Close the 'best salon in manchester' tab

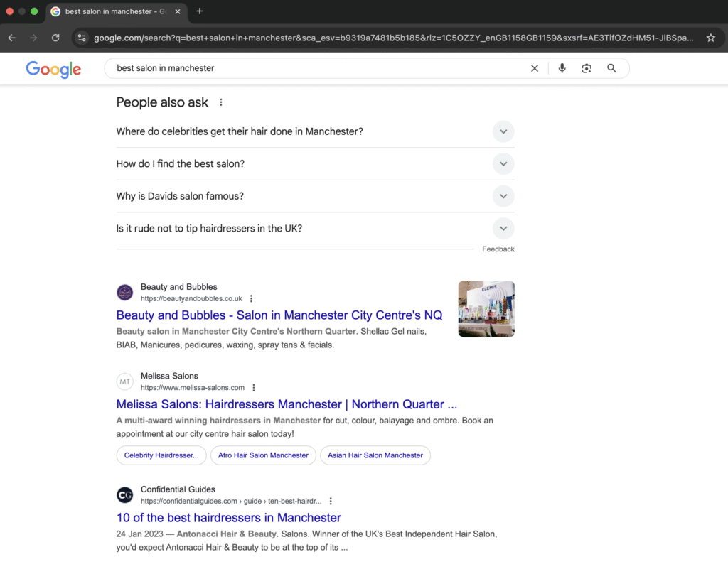pos(177,11)
